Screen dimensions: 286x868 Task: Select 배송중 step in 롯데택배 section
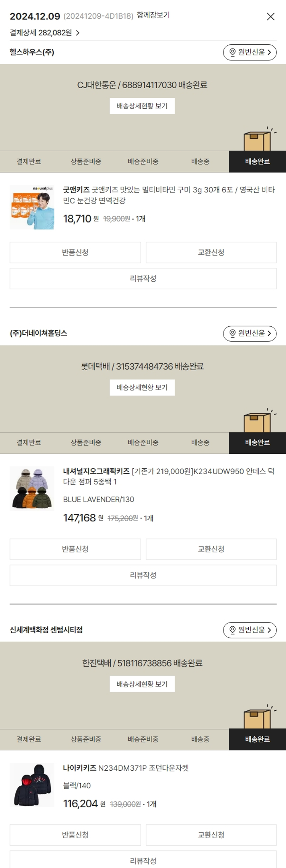pos(200,443)
